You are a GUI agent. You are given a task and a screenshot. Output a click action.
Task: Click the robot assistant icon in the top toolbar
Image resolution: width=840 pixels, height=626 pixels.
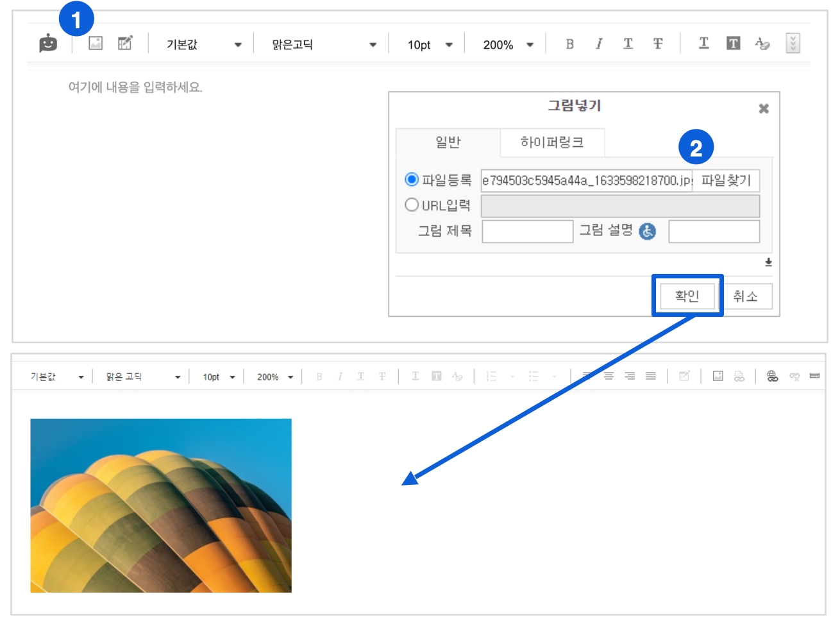48,44
